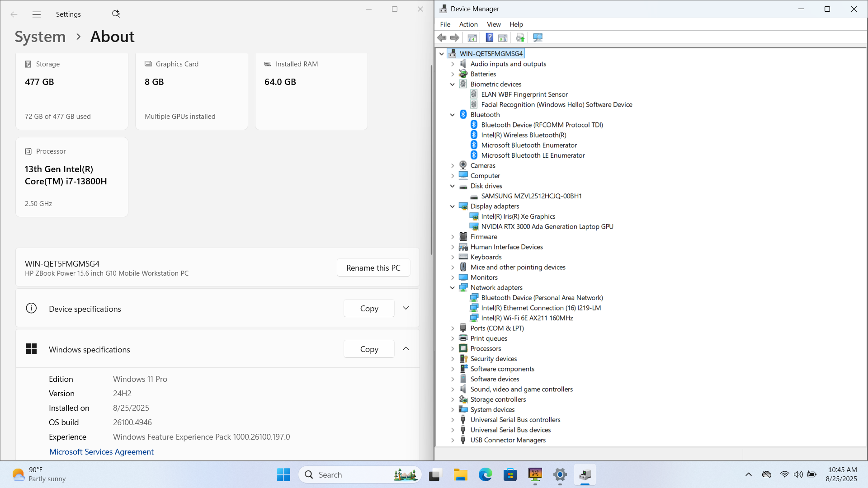The width and height of the screenshot is (868, 488).
Task: Click the System breadcrumb link
Action: click(x=40, y=37)
